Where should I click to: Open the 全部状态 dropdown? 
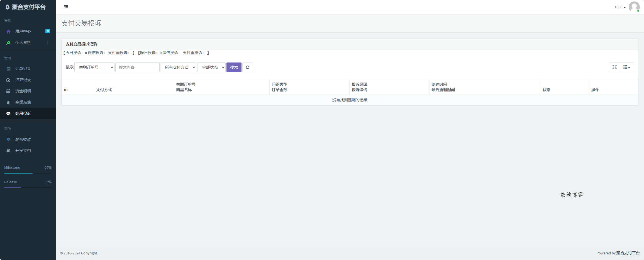click(211, 67)
